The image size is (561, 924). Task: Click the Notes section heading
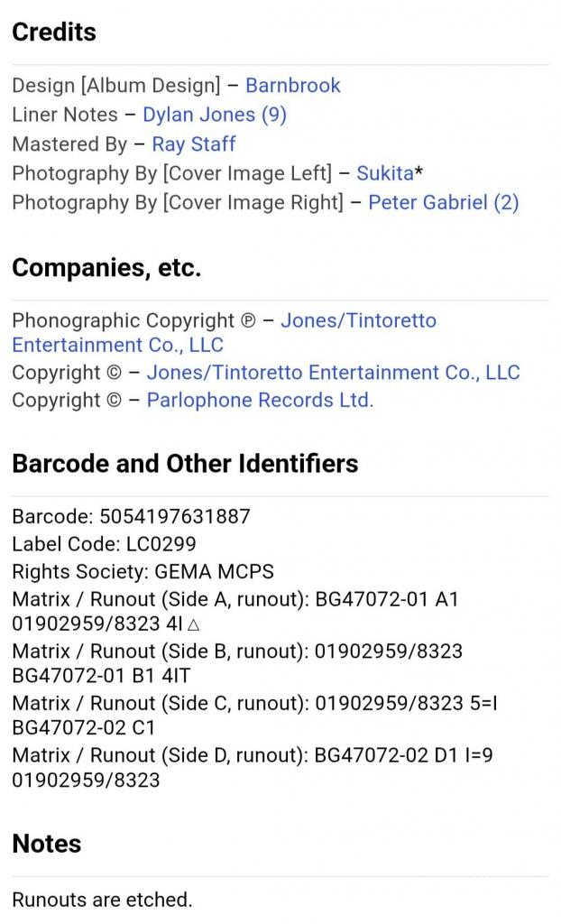tap(47, 844)
